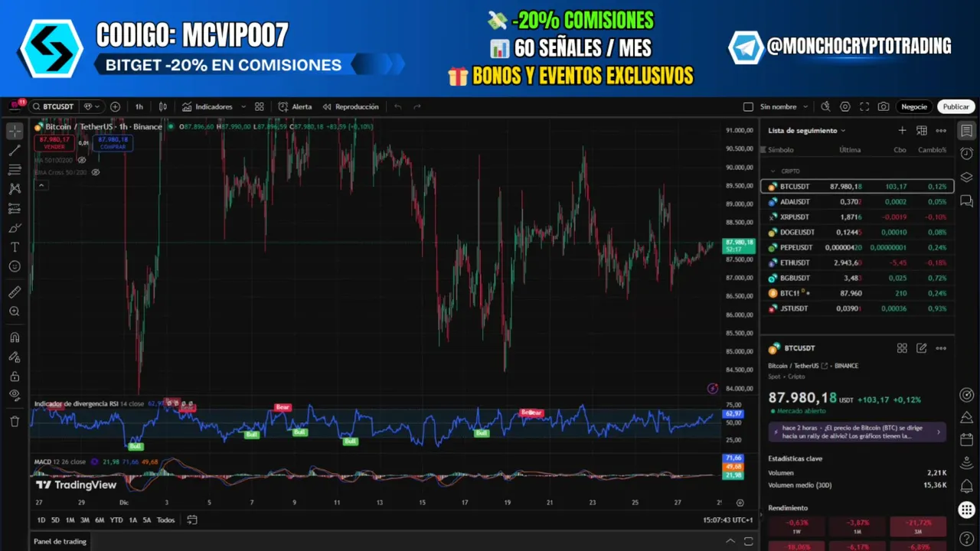The height and width of the screenshot is (551, 980).
Task: Take a chart snapshot with the camera
Action: [884, 106]
